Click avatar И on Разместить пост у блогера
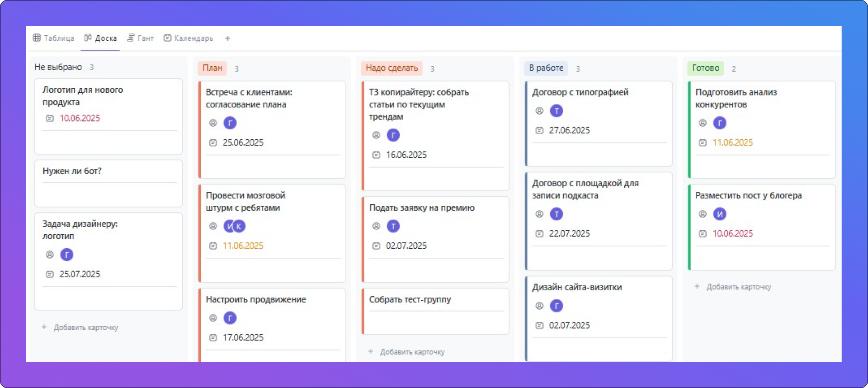The image size is (868, 388). [720, 214]
